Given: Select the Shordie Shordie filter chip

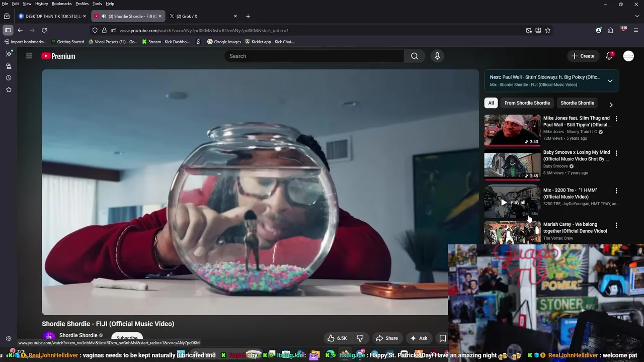Looking at the screenshot, I should coord(577,103).
